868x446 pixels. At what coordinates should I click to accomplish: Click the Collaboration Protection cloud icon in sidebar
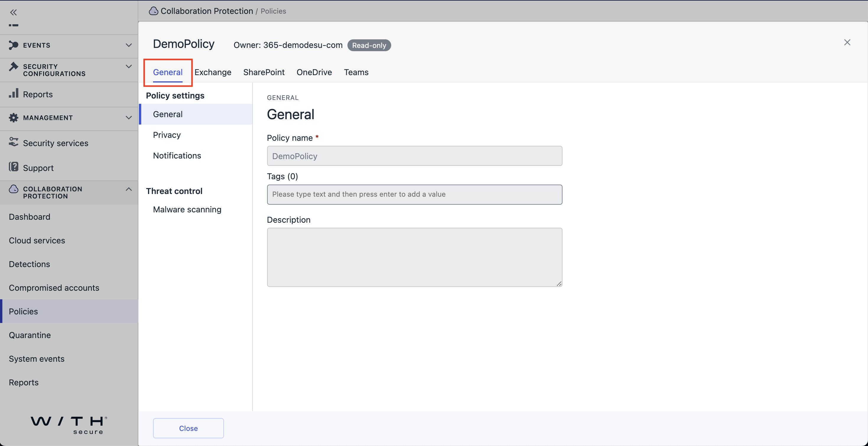[x=14, y=189]
